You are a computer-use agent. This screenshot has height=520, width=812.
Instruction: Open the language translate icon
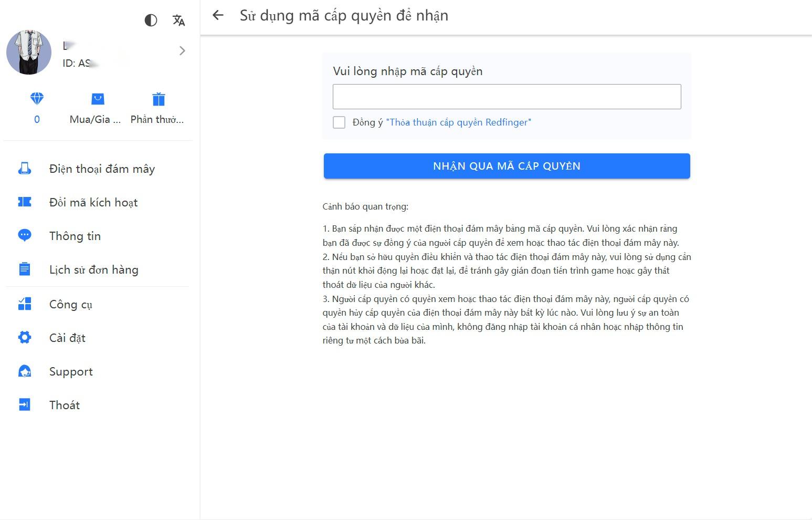[x=178, y=20]
